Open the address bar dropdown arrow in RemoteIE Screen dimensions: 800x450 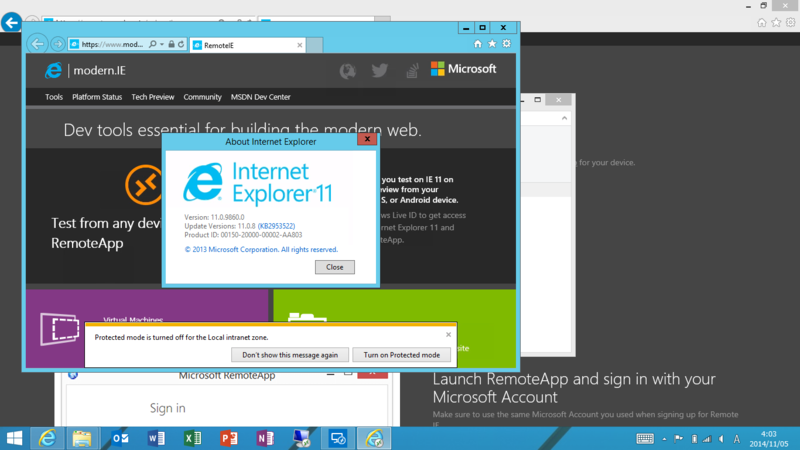[162, 44]
